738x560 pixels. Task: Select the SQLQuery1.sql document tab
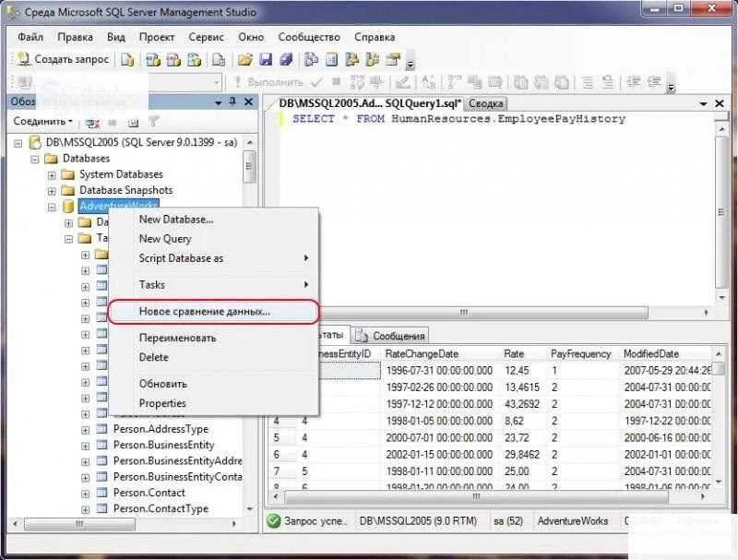(370, 103)
